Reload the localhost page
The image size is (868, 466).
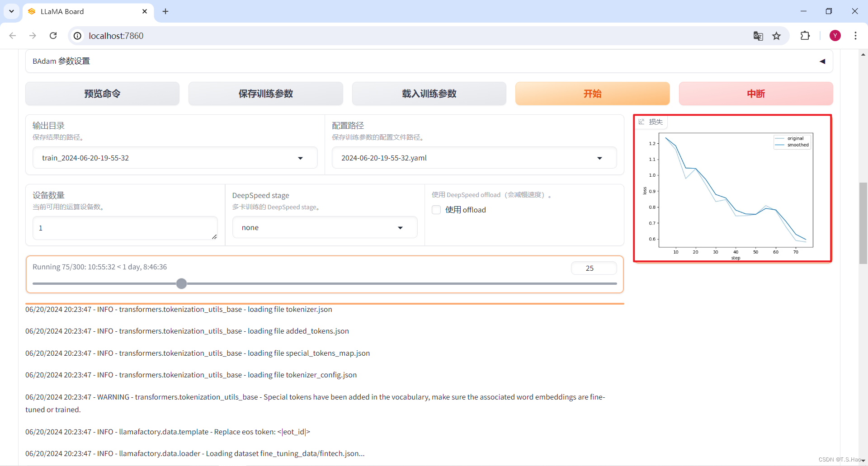point(53,36)
